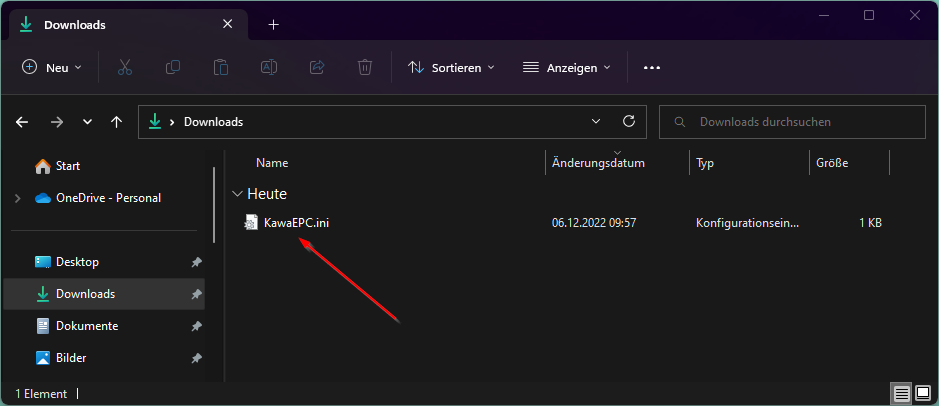Select the Downloads window tab

(x=126, y=25)
